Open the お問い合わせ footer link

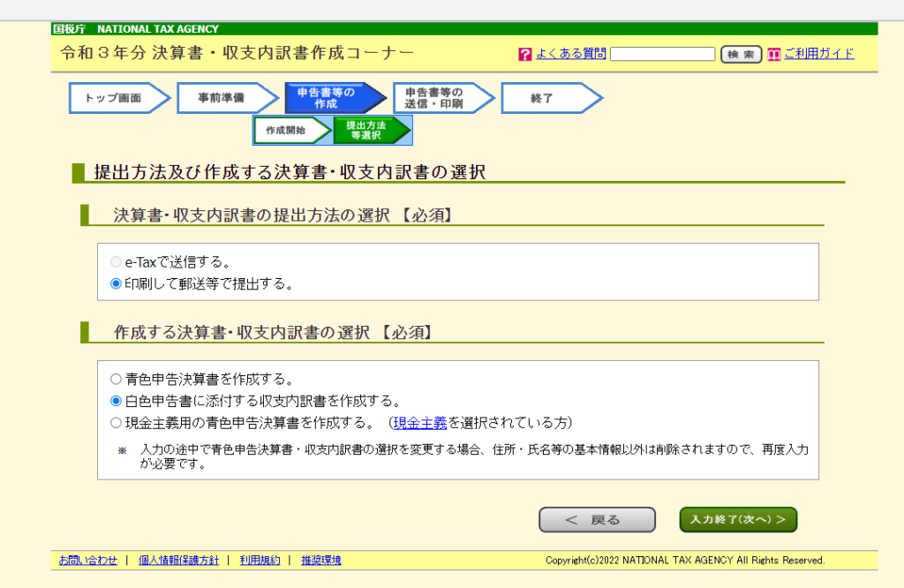point(88,561)
